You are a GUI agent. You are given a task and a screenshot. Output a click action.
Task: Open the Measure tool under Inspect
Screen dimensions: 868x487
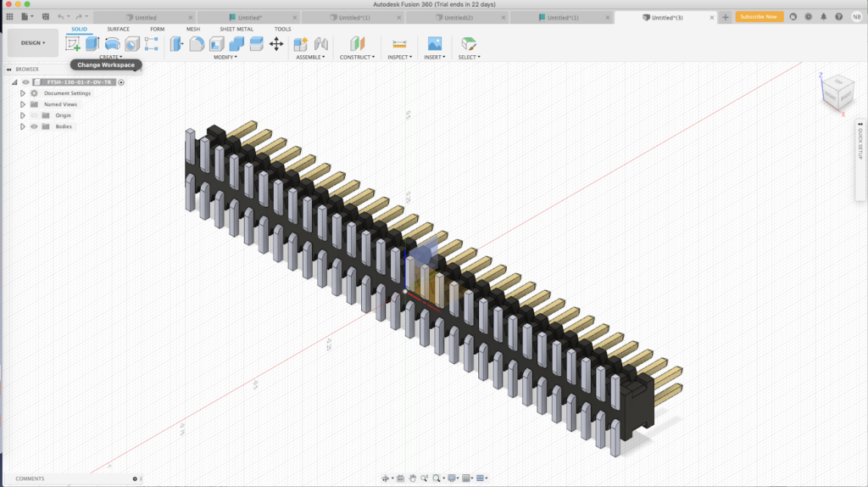click(399, 44)
